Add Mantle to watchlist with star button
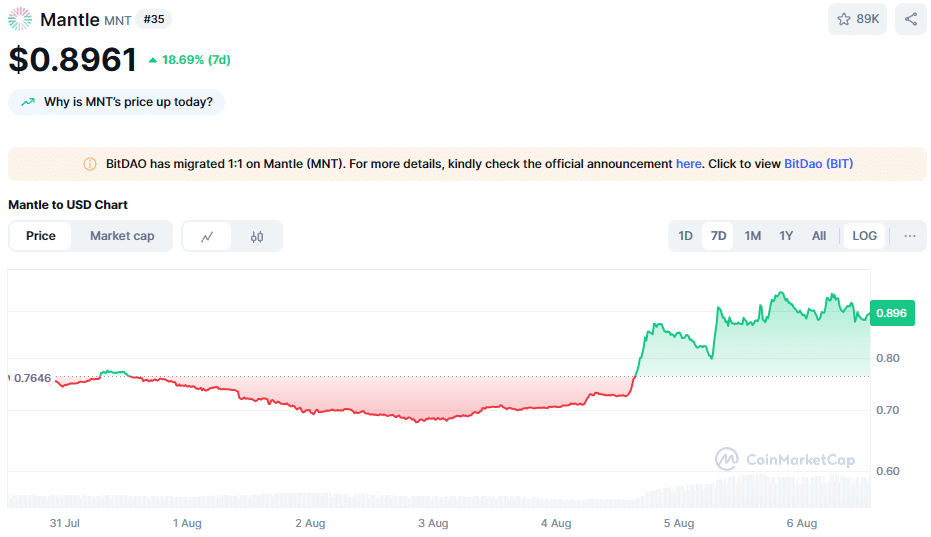The height and width of the screenshot is (537, 931). (857, 19)
